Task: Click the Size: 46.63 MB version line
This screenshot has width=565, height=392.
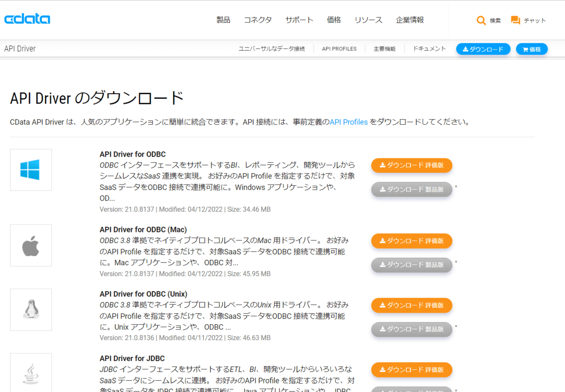Action: tap(185, 338)
